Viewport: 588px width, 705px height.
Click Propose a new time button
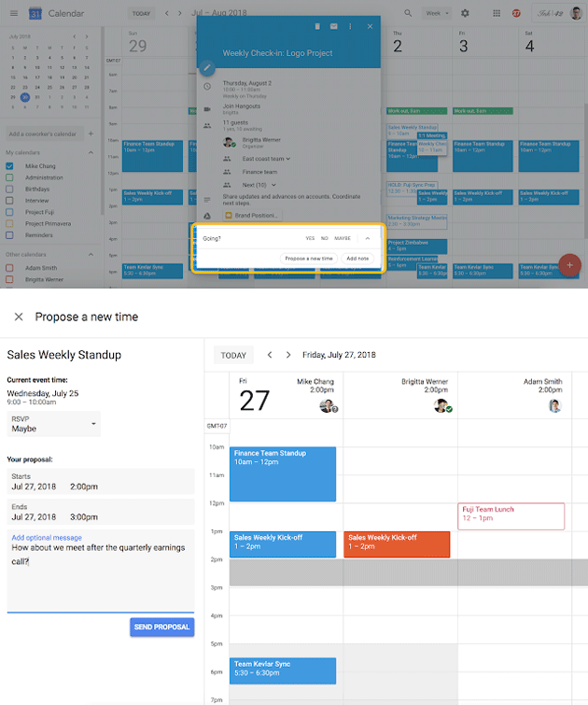pyautogui.click(x=309, y=258)
